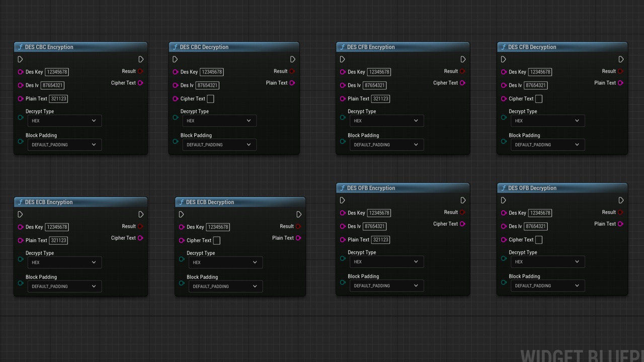Click Cipher Text output pin on DES CBC Encryption
The width and height of the screenshot is (644, 362).
pyautogui.click(x=140, y=83)
